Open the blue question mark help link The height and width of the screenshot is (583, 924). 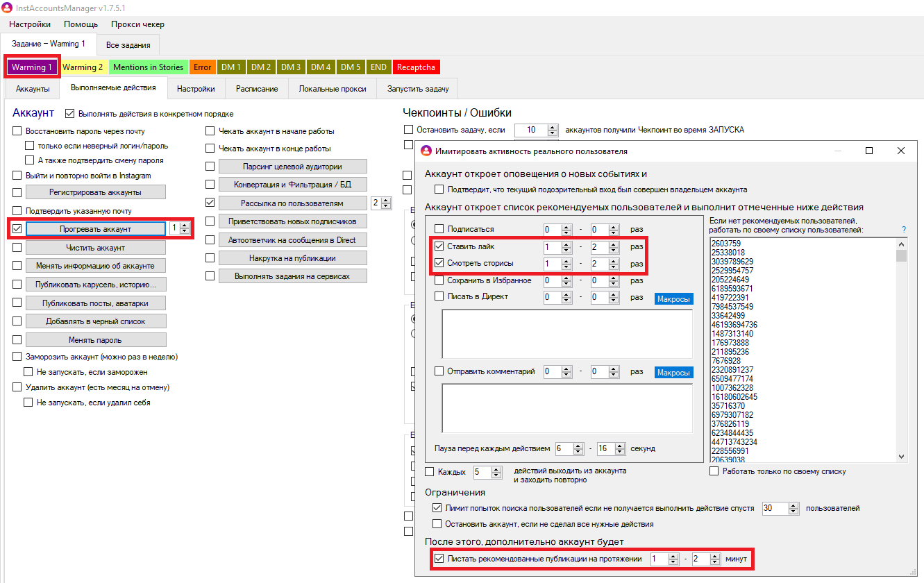pyautogui.click(x=904, y=229)
